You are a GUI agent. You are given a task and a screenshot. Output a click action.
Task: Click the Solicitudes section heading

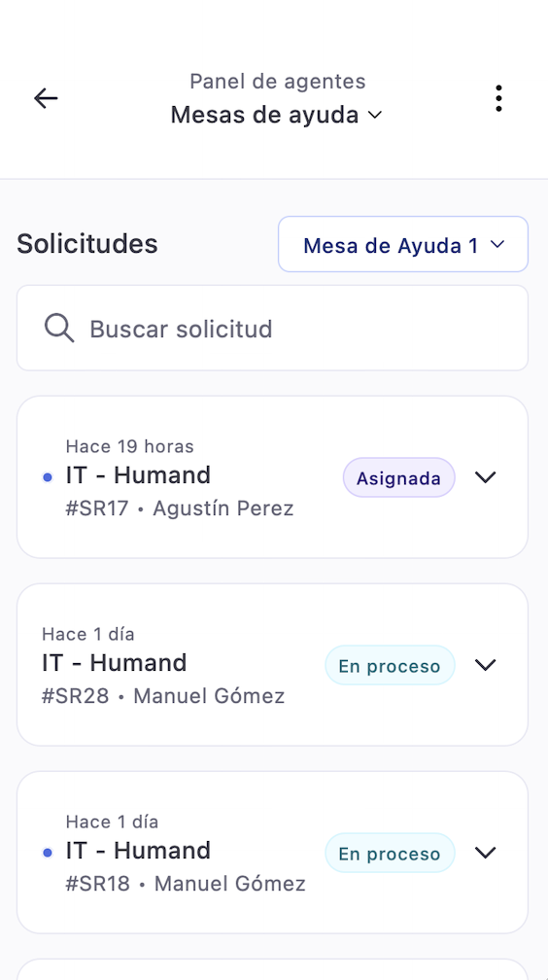(87, 244)
